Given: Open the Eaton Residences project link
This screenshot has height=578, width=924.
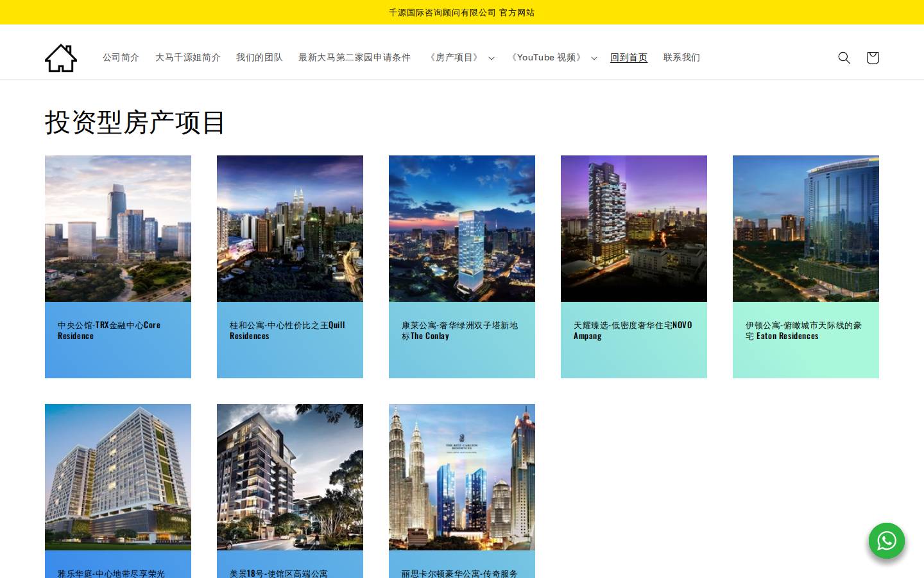Looking at the screenshot, I should coord(803,330).
